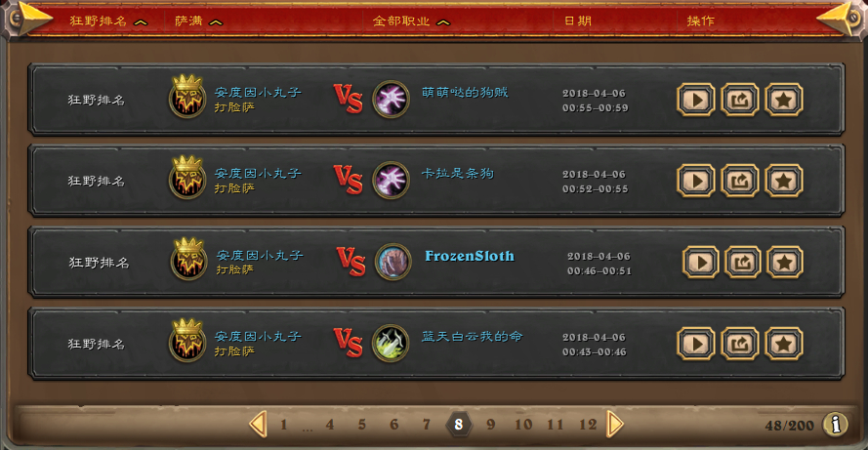Expand the 全部职业 opponent class filter
Screen dimensions: 868x450
[411, 21]
